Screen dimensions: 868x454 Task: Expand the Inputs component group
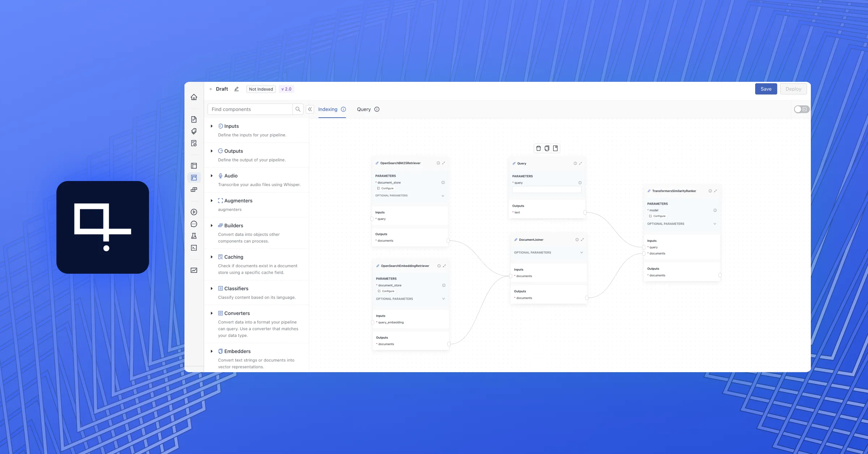point(212,126)
